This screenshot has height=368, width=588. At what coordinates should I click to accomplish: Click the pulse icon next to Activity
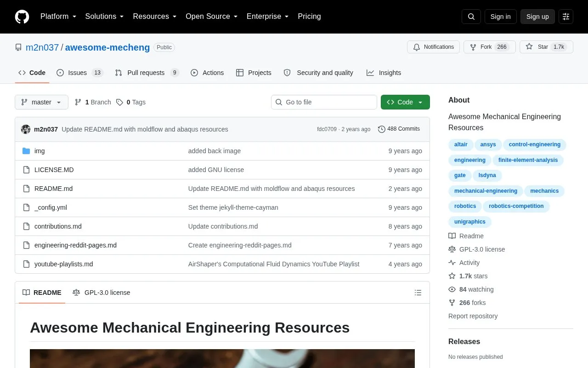pos(452,263)
